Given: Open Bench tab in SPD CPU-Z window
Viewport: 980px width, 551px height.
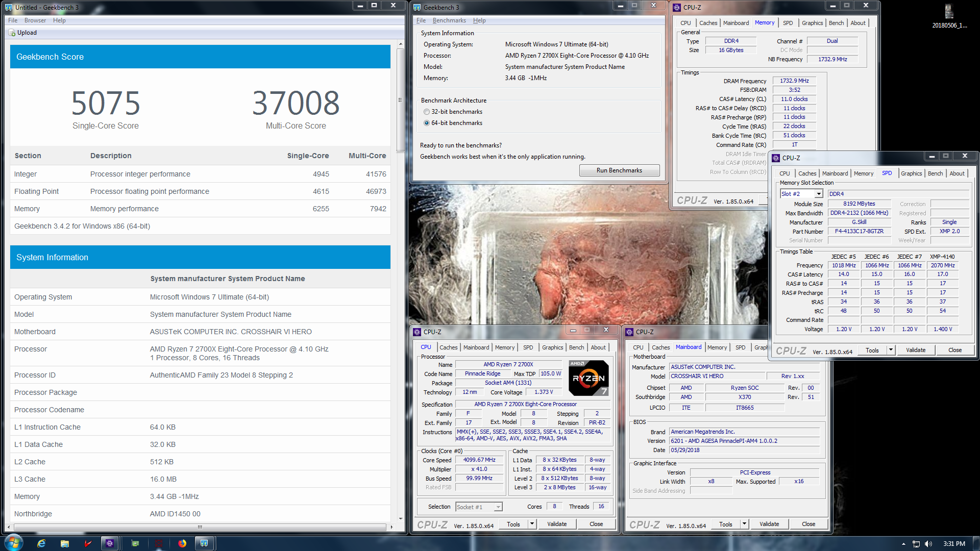Looking at the screenshot, I should click(935, 173).
